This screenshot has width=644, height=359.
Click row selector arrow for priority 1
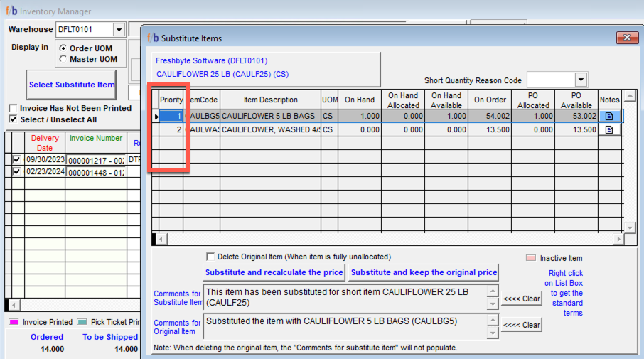(x=156, y=117)
